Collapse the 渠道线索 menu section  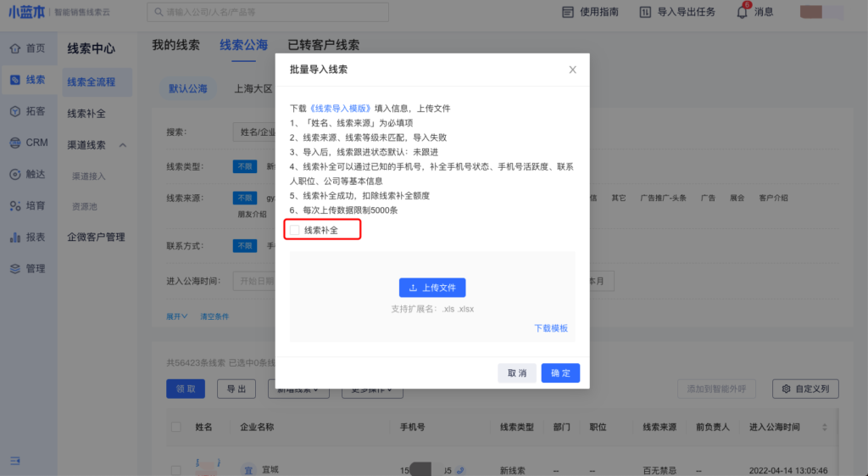tap(123, 145)
